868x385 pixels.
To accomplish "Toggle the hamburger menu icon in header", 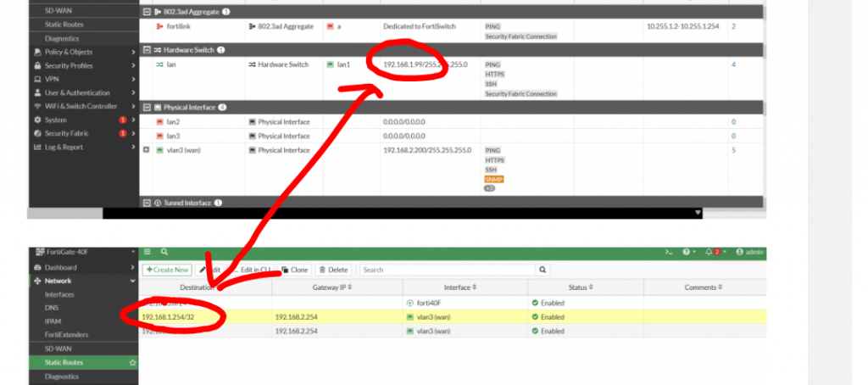I will (147, 252).
